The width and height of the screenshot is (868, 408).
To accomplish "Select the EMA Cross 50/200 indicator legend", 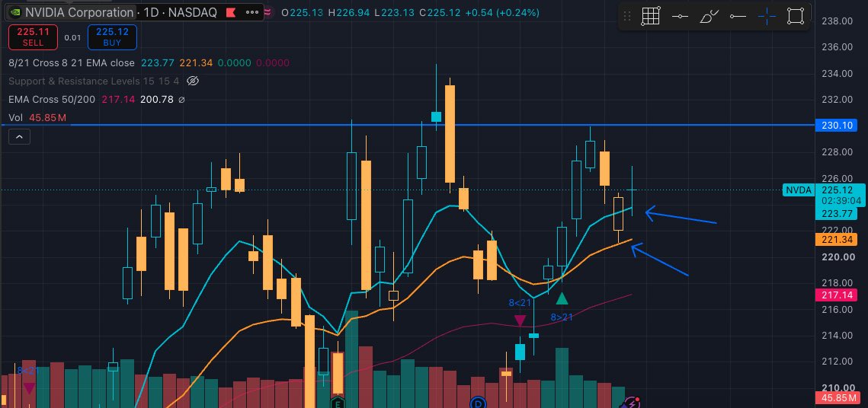I will 52,100.
